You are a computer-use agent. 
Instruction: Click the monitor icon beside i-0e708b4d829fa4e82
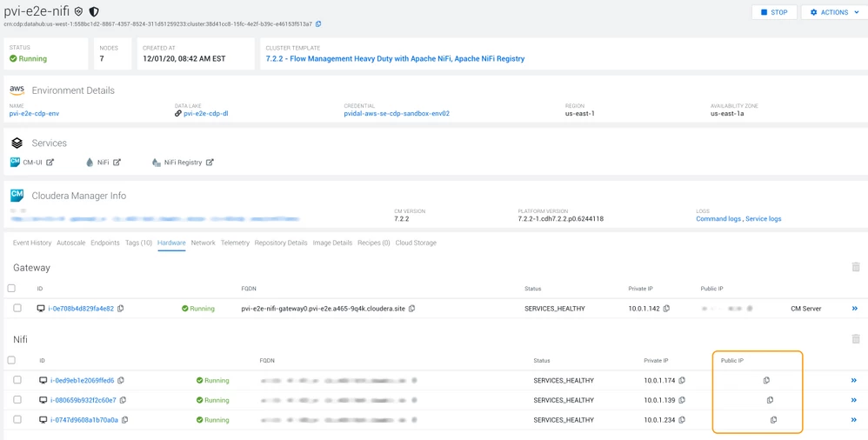click(41, 309)
